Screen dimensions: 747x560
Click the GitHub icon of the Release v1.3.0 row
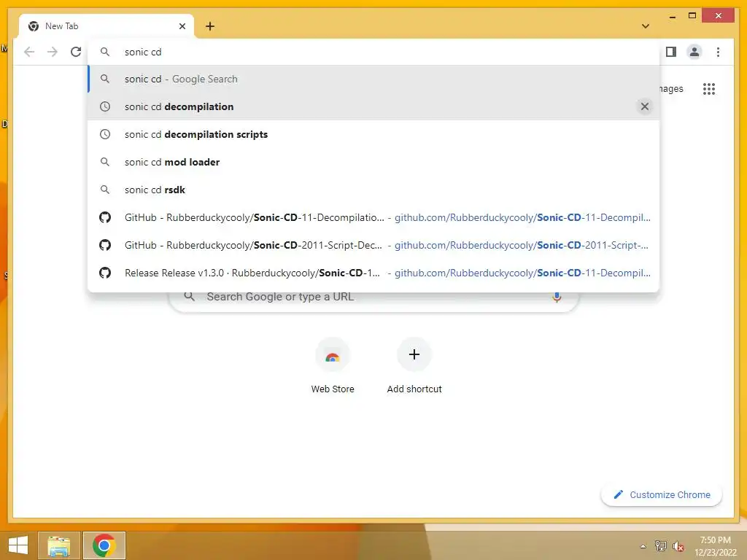(x=105, y=273)
